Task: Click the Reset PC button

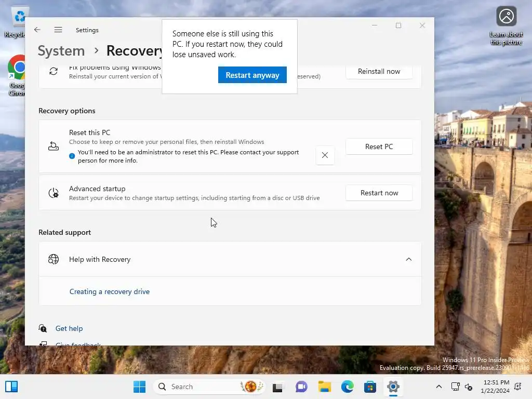Action: coord(379,147)
